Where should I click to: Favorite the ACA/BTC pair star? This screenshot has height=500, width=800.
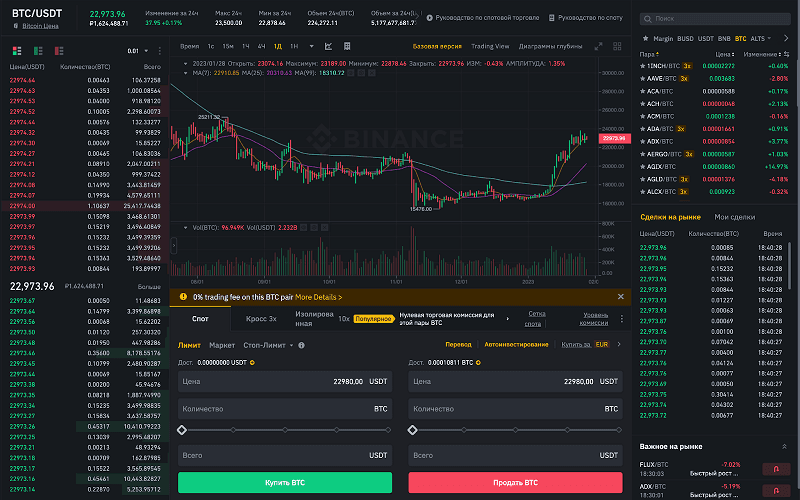643,91
